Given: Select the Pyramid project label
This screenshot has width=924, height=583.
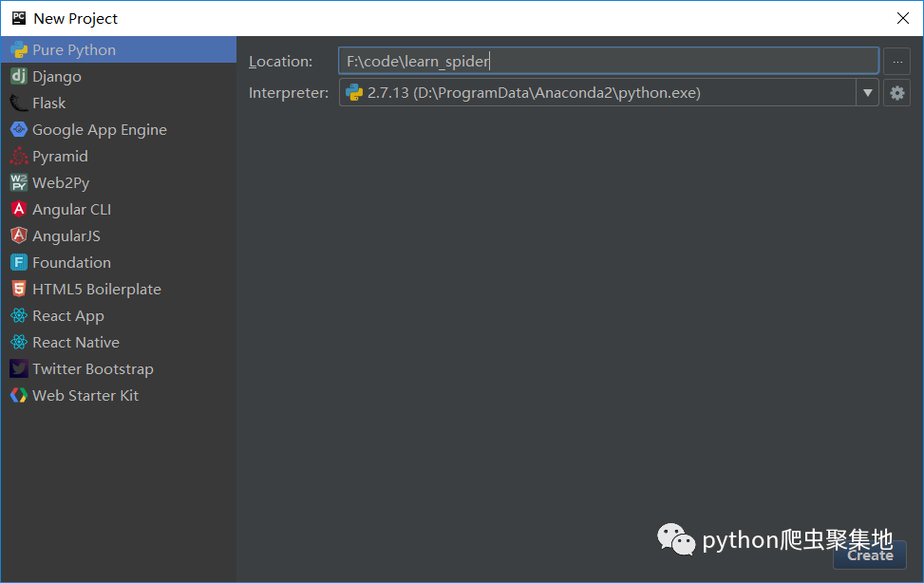Looking at the screenshot, I should tap(60, 157).
